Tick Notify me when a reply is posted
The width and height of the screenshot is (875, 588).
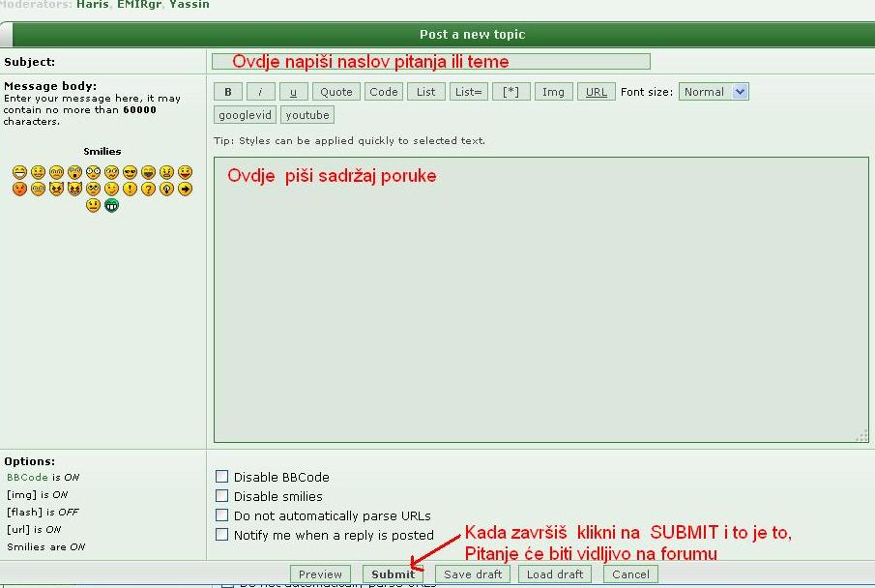pos(222,535)
